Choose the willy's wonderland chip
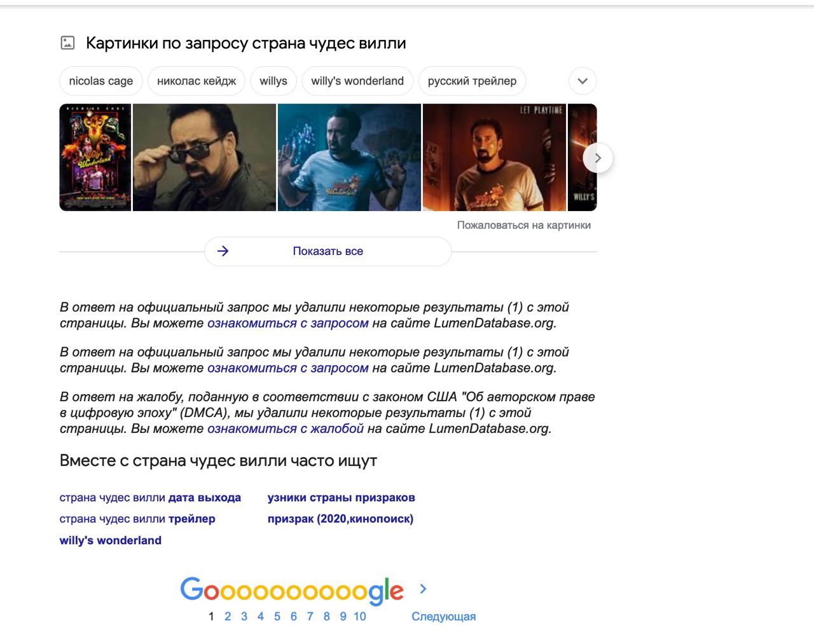The height and width of the screenshot is (644, 814). (x=357, y=81)
